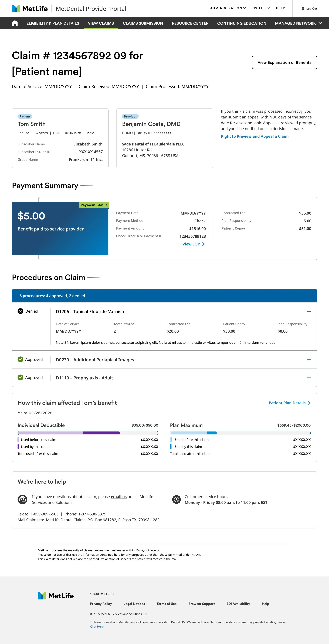This screenshot has width=329, height=644.
Task: Click the clock icon by service hours
Action: (176, 499)
